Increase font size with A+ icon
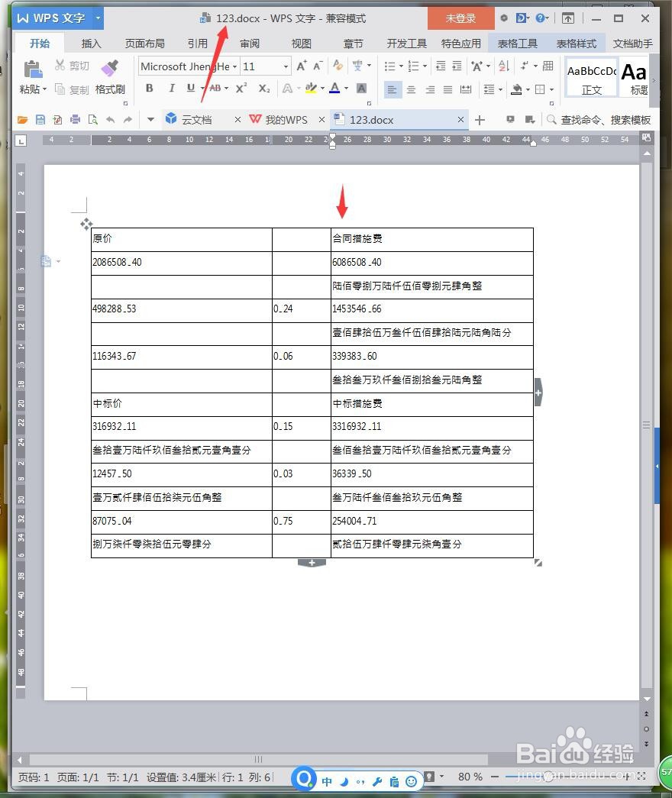672x798 pixels. click(302, 66)
